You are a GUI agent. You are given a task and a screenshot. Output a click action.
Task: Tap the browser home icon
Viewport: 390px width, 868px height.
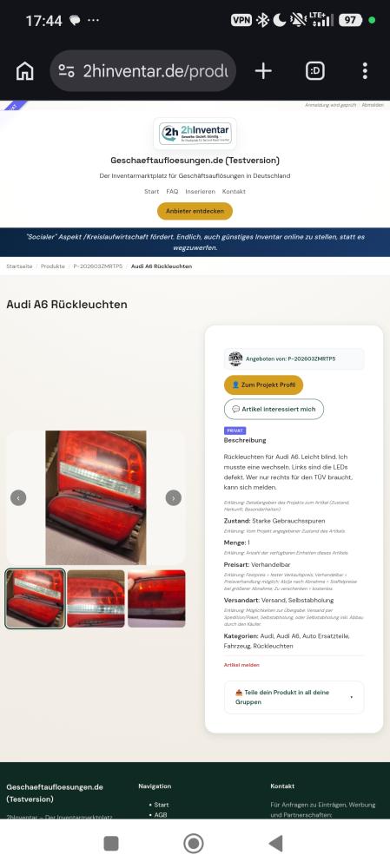point(24,71)
